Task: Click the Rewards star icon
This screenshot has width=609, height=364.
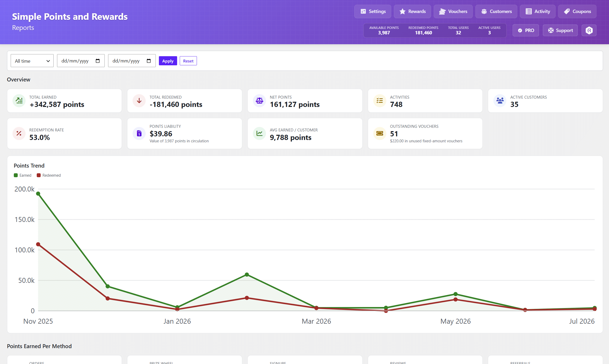Action: pos(402,11)
